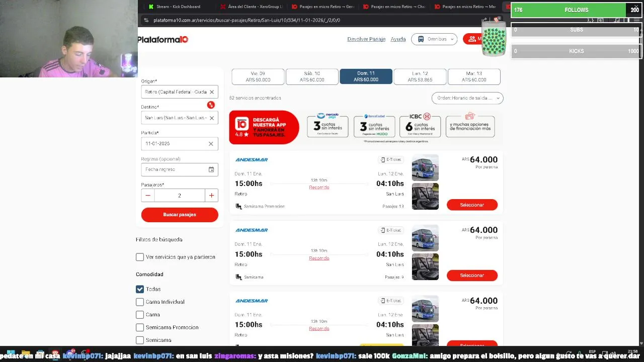Image resolution: width=644 pixels, height=362 pixels.
Task: Clear the Partida date with the X icon
Action: pos(211,144)
